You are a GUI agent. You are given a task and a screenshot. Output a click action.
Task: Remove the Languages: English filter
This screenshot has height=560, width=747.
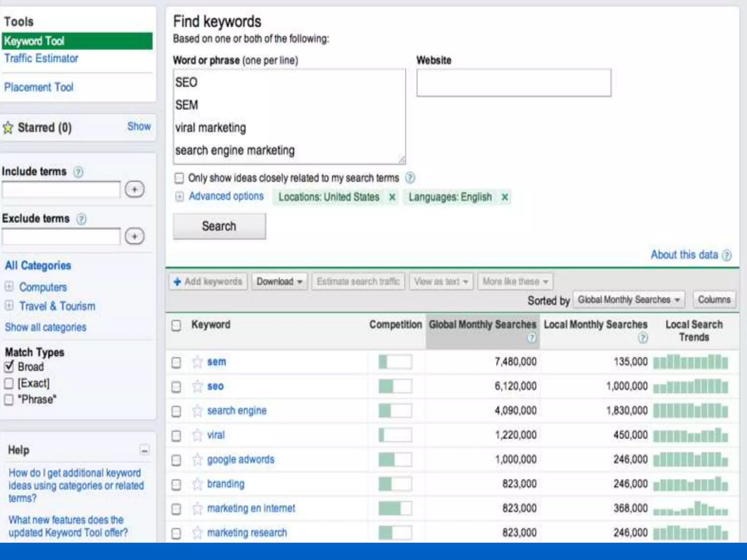coord(505,197)
